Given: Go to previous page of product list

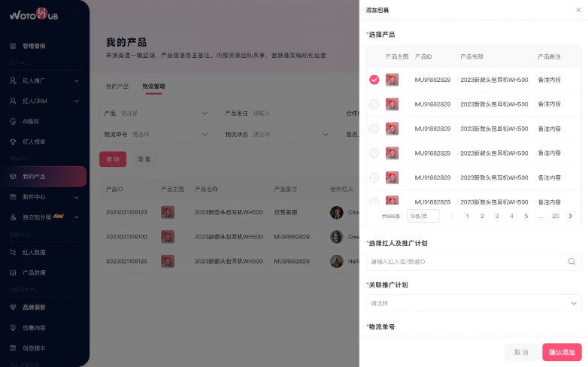Looking at the screenshot, I should click(x=452, y=216).
